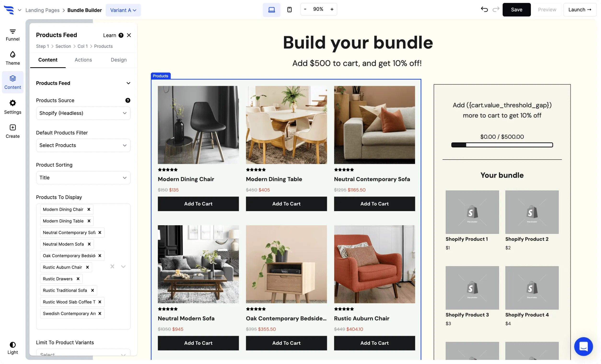Toggle Light mode in the sidebar
This screenshot has width=601, height=364.
click(x=12, y=347)
